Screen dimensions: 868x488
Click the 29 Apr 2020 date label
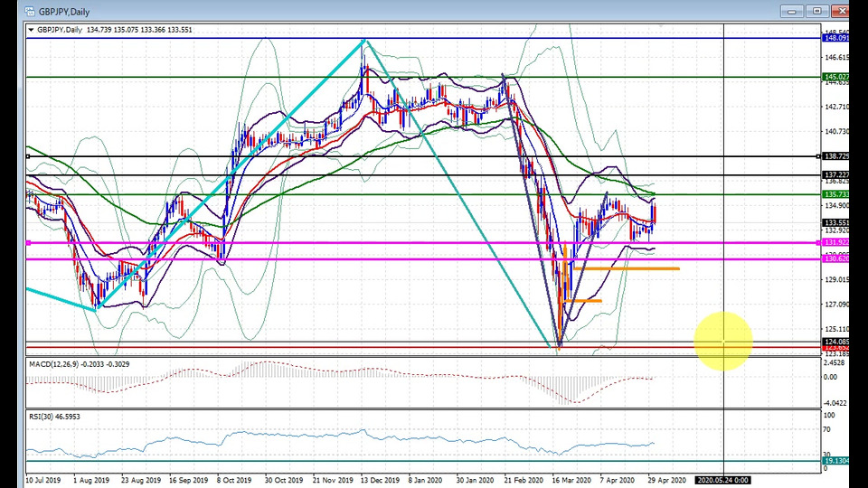(667, 480)
